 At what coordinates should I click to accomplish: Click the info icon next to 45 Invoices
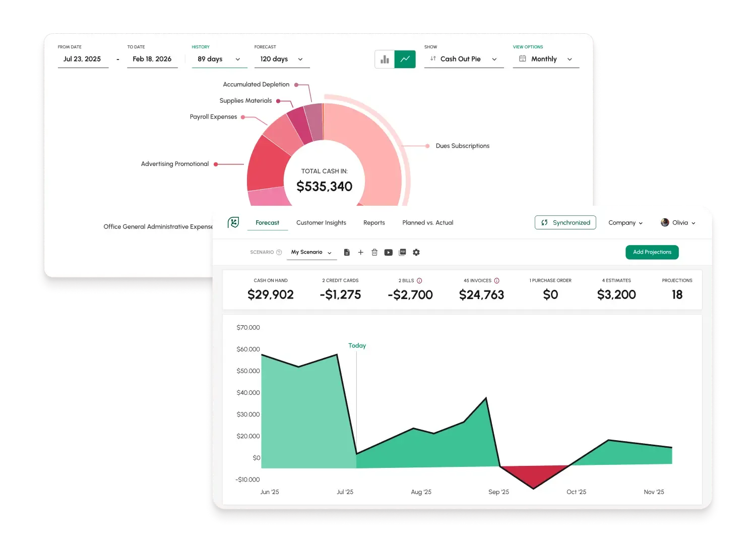tap(496, 281)
